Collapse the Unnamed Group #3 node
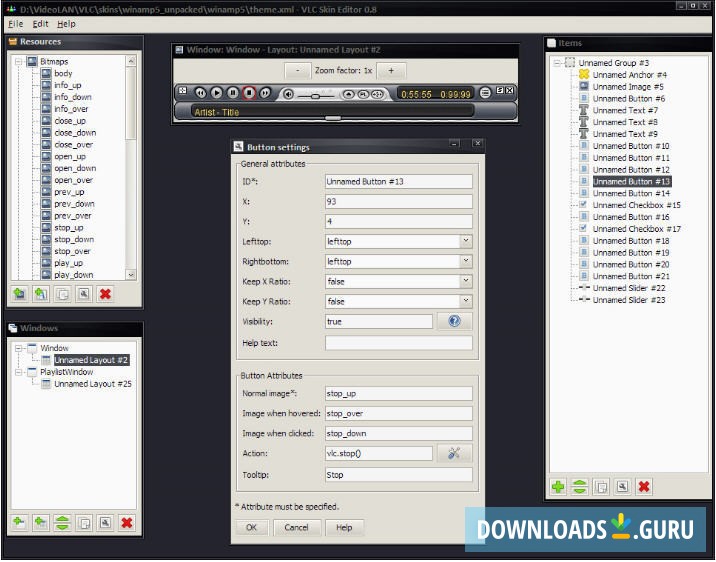 (x=557, y=63)
